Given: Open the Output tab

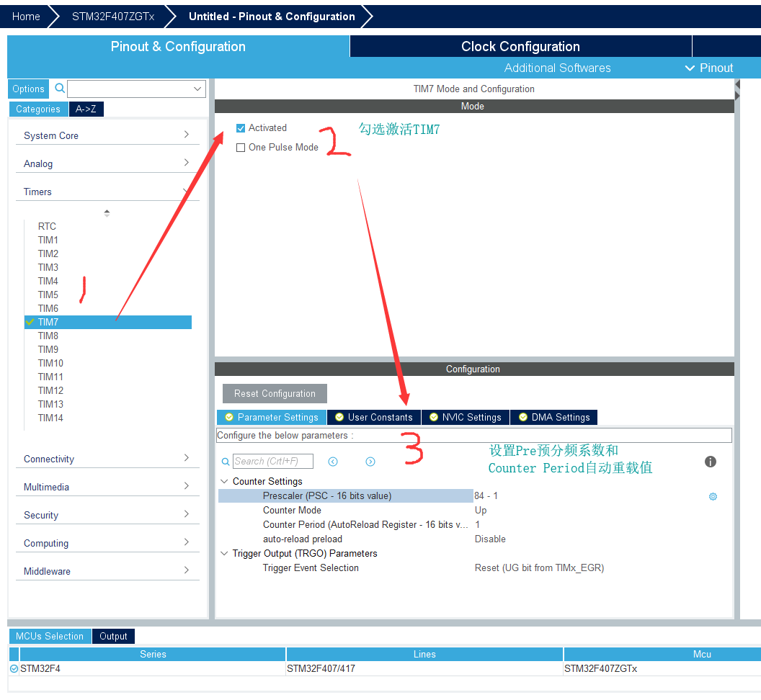Looking at the screenshot, I should click(113, 636).
